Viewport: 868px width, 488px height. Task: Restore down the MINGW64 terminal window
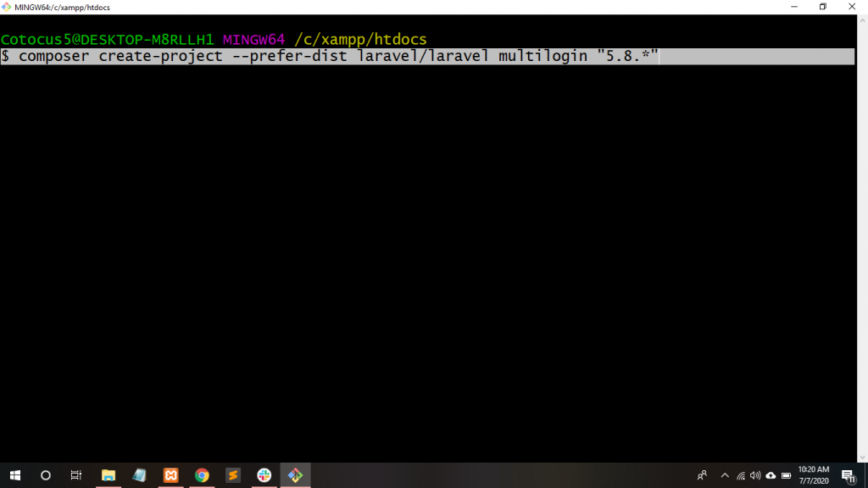(x=823, y=7)
